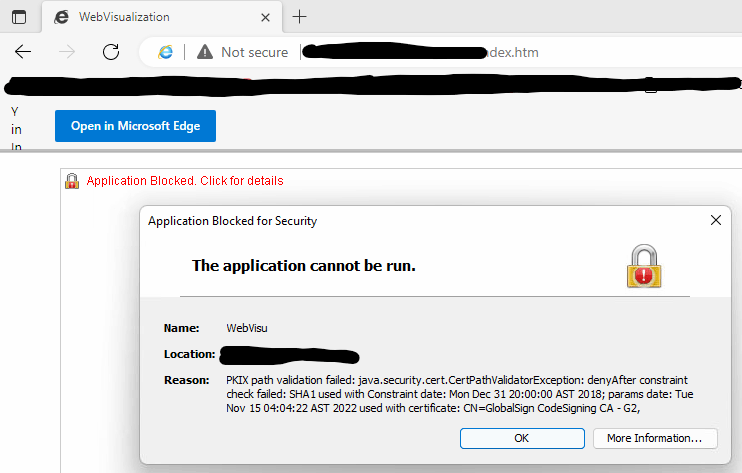
Task: Click the Not secure warning triangle
Action: (205, 52)
